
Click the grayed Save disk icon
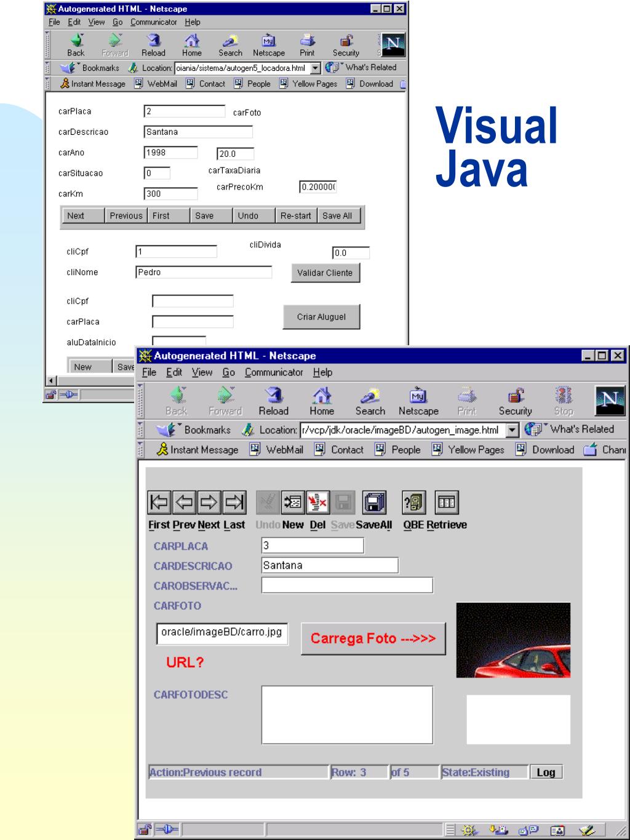(x=342, y=502)
